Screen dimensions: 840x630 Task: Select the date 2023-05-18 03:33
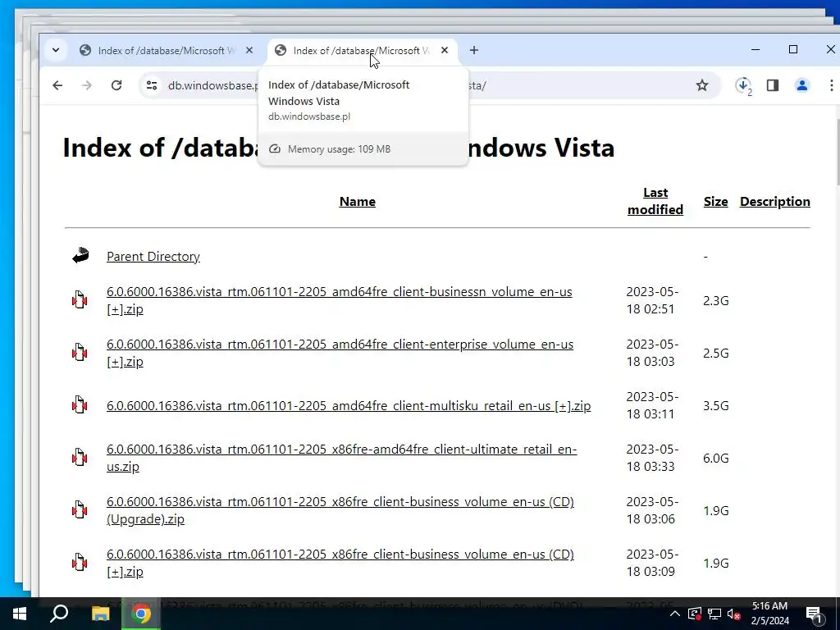click(652, 458)
